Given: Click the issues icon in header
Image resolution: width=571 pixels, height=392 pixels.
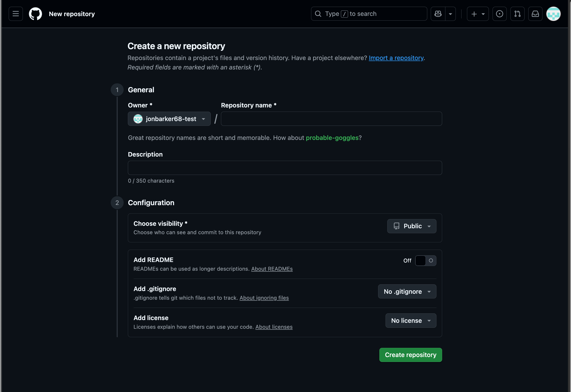Looking at the screenshot, I should pyautogui.click(x=500, y=14).
